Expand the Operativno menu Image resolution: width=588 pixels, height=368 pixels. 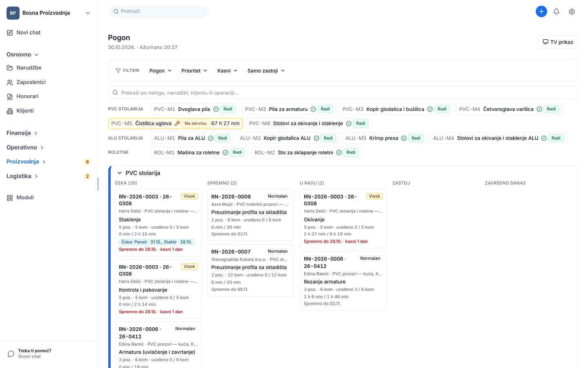25,147
